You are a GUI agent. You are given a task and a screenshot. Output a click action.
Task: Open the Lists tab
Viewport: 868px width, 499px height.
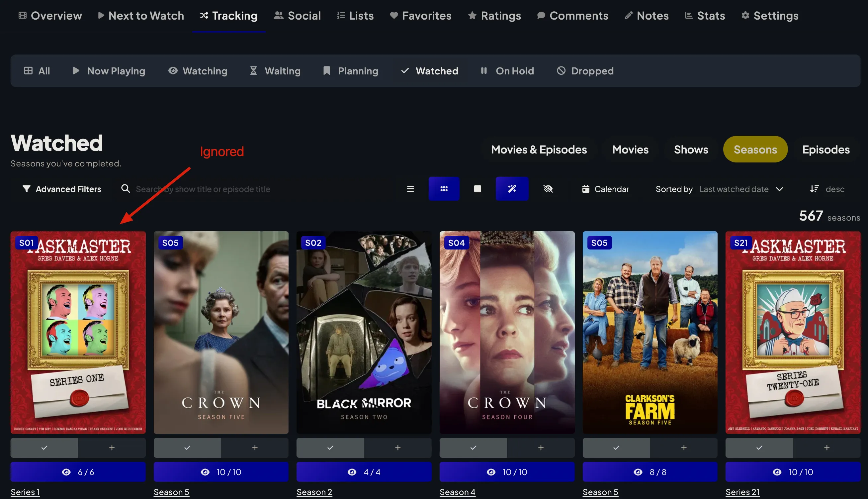(x=355, y=16)
